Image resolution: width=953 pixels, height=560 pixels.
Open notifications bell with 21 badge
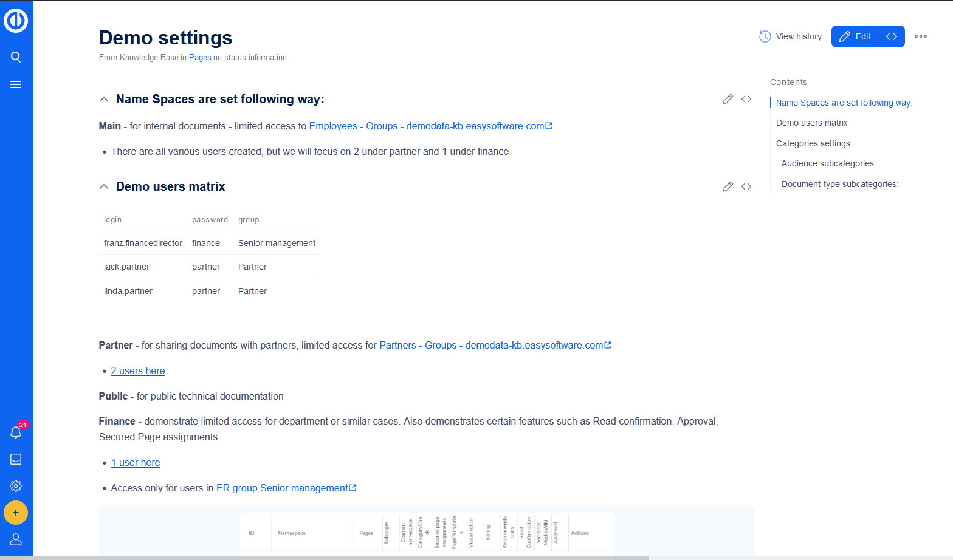16,432
